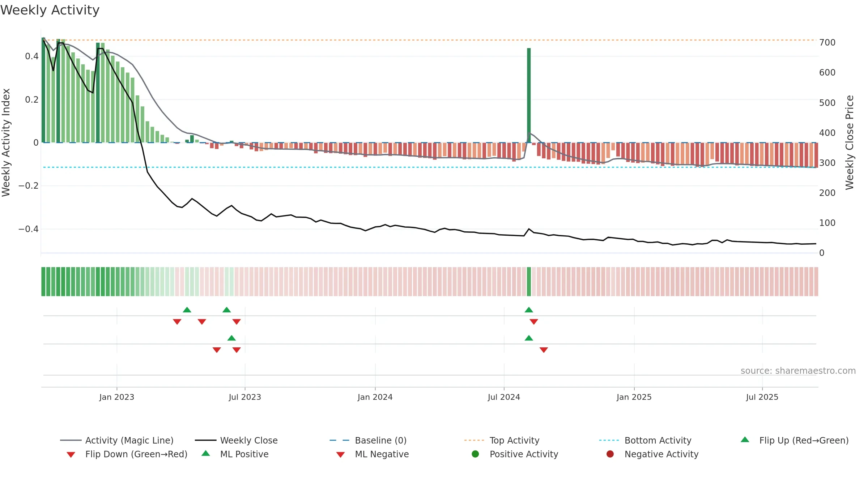Click the Weekly Activity Index axis title
This screenshot has width=868, height=488.
(6, 142)
